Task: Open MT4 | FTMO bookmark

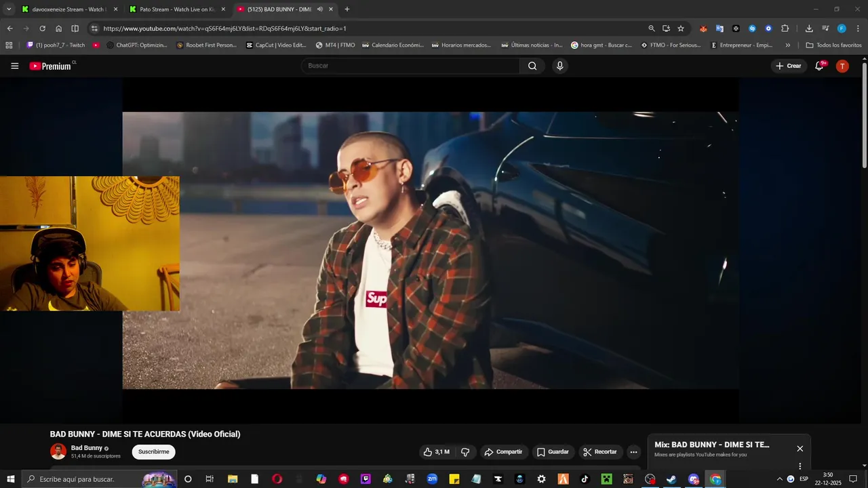Action: (335, 45)
